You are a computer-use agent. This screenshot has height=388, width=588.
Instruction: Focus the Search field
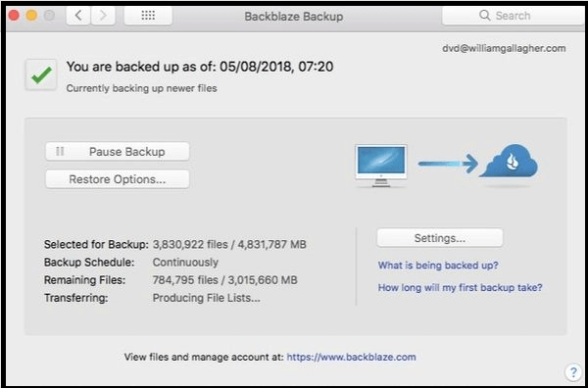(513, 16)
